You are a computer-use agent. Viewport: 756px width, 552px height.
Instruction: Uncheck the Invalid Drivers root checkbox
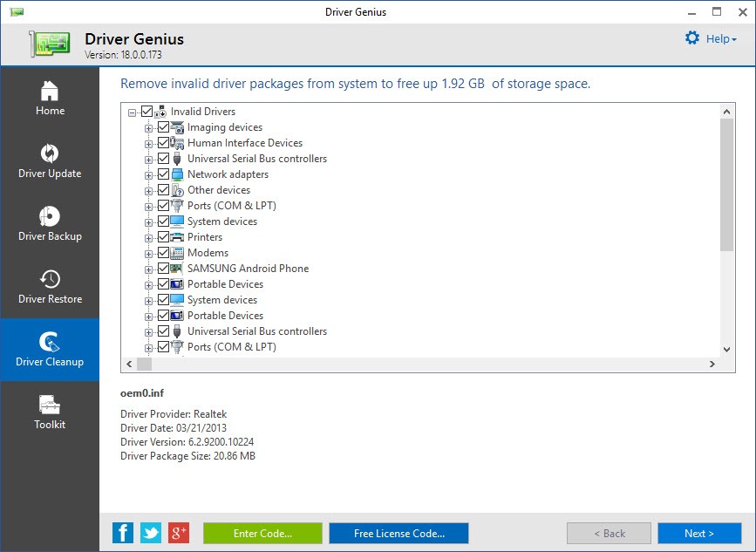147,112
